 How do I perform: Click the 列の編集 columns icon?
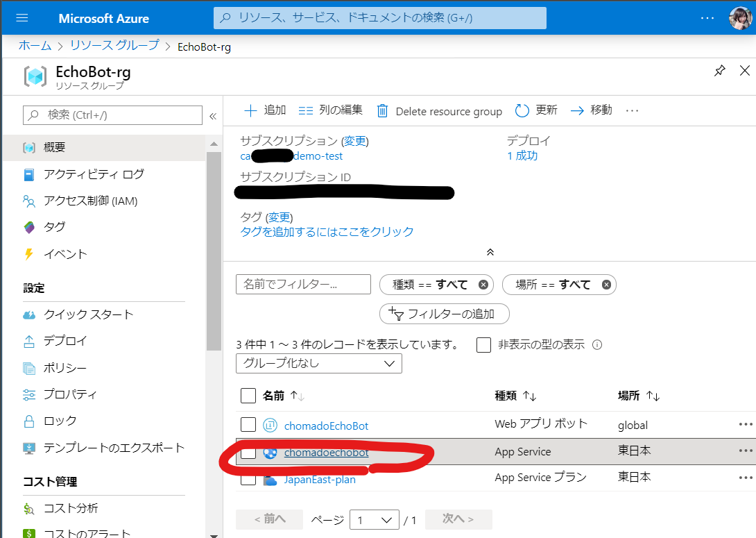[306, 111]
